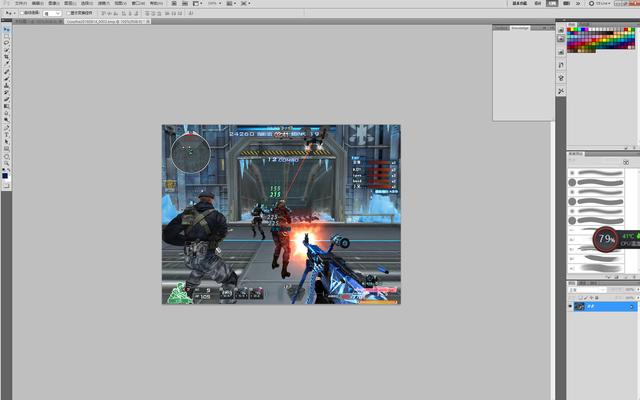
Task: Launch Mini Bridge from the application bar
Action: [x=184, y=3]
